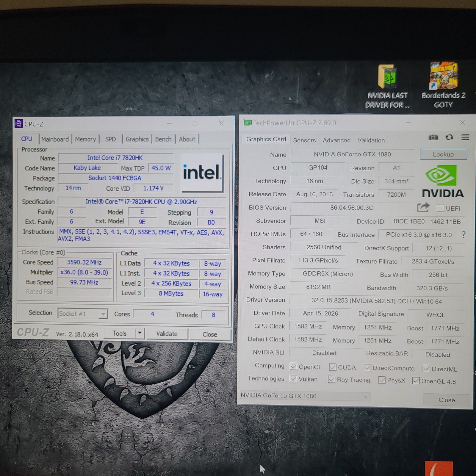Screen dimensions: 476x476
Task: Click the Bus Interface value PCIe x16 3.0
Action: [x=419, y=235]
